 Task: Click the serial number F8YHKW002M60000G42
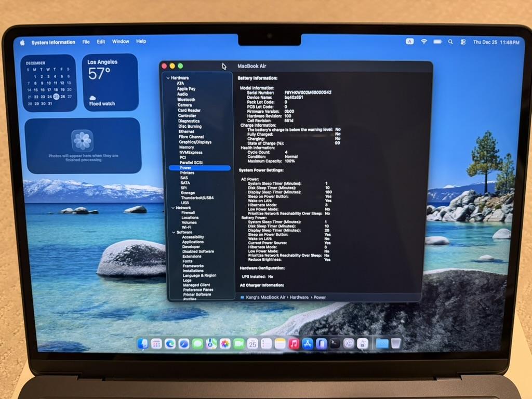[x=308, y=92]
